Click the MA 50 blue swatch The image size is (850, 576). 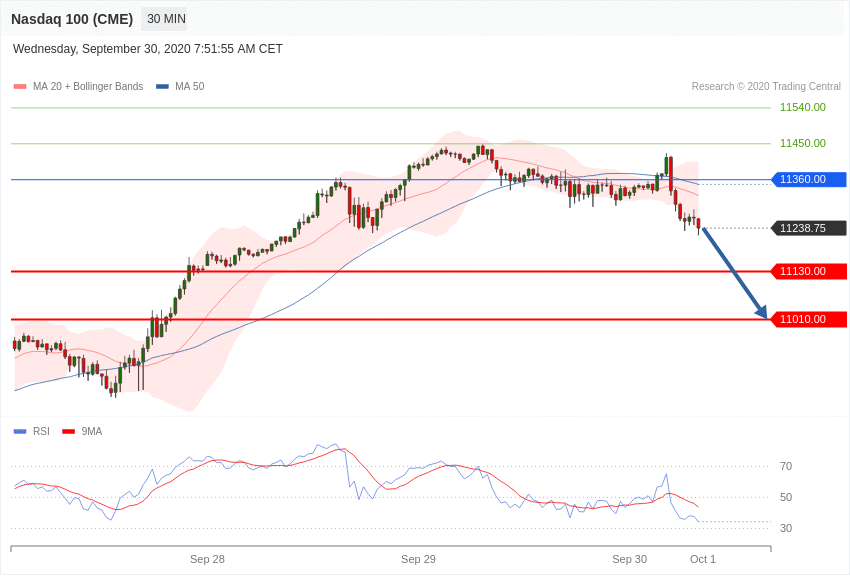point(163,86)
